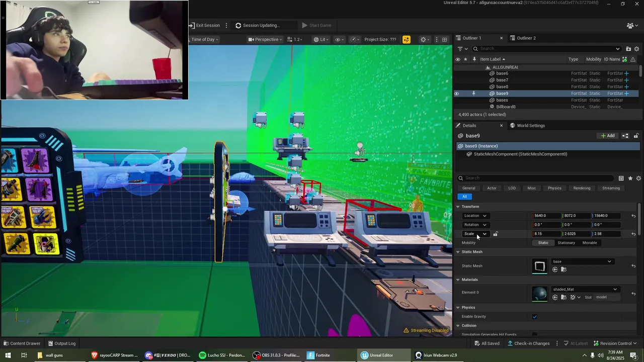Select the Billboard8 row in the Outliner
The width and height of the screenshot is (644, 362).
[x=506, y=107]
